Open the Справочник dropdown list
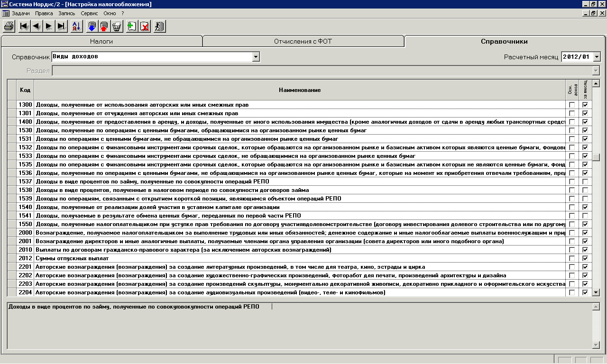 pyautogui.click(x=256, y=57)
